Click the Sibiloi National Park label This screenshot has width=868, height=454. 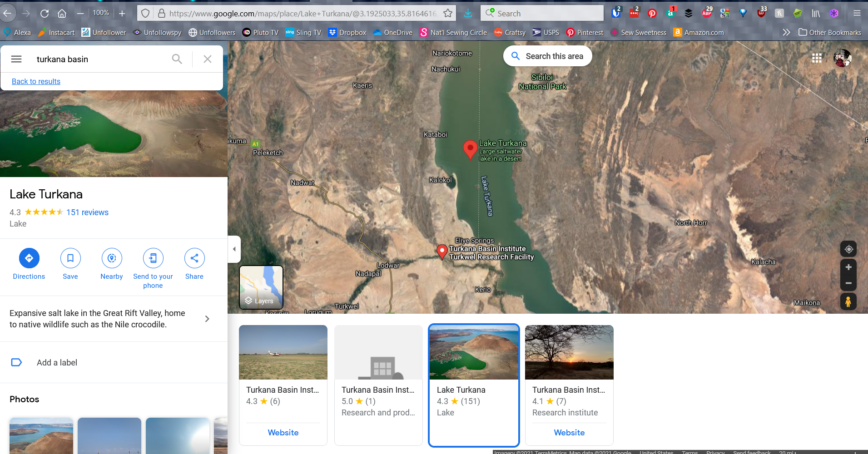tap(542, 82)
